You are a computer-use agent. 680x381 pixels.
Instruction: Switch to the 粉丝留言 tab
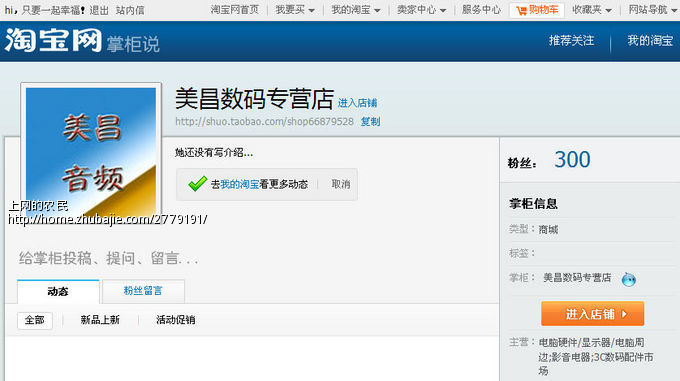[143, 291]
